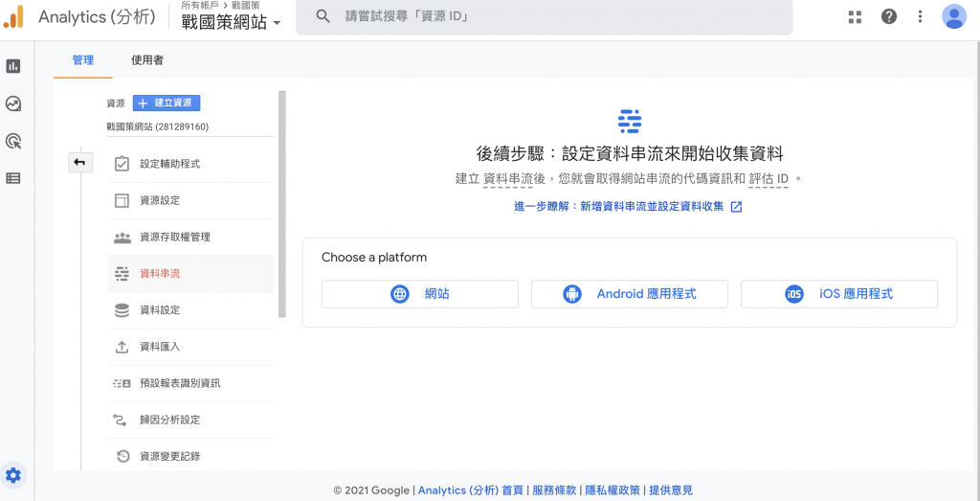Open 資料設定 menu item

(190, 309)
